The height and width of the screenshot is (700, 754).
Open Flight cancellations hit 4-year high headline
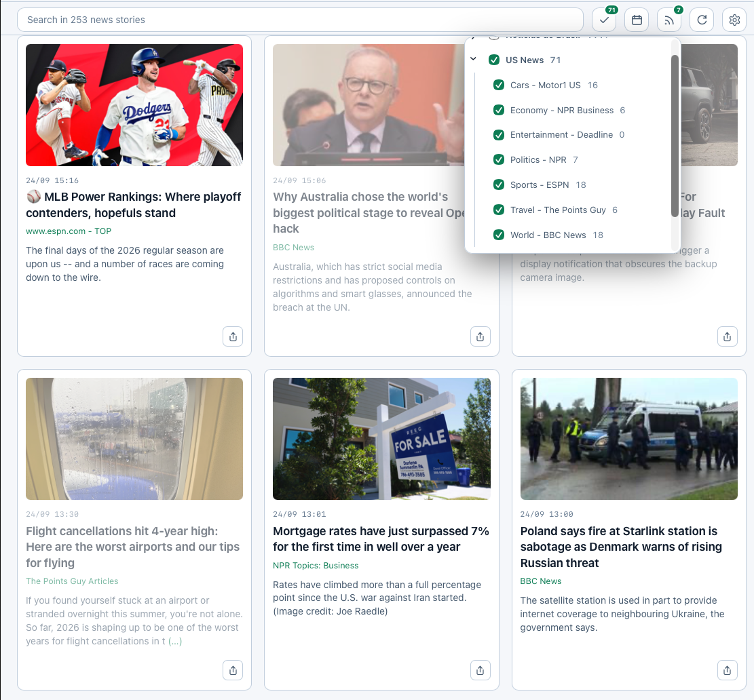point(133,547)
